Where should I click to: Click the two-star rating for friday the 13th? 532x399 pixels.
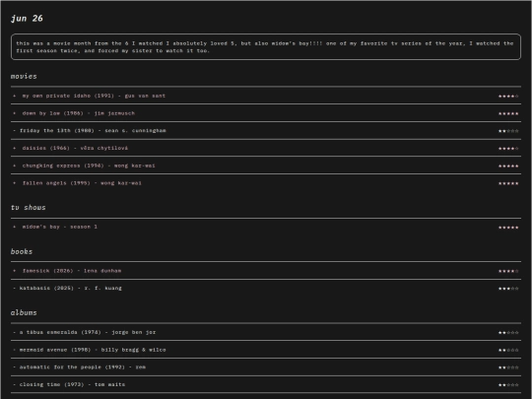pos(508,131)
